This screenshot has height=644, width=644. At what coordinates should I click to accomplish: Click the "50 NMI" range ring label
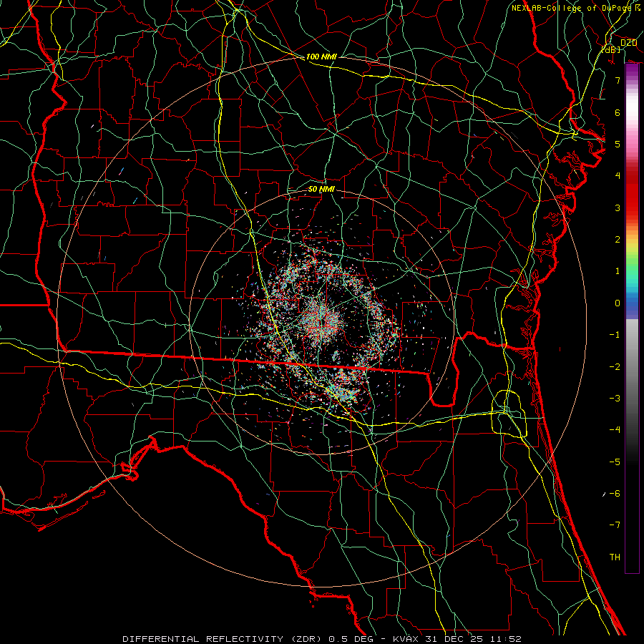click(321, 190)
